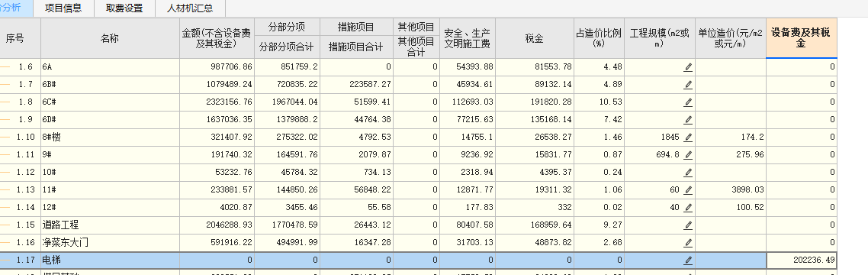This screenshot has height=275, width=868.
Task: Click the 税金 column header
Action: click(x=534, y=38)
